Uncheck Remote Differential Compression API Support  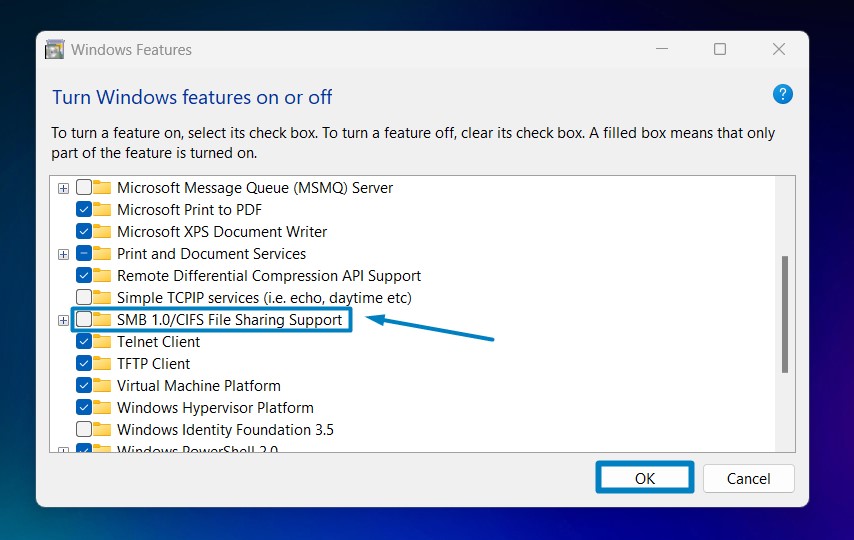point(84,275)
